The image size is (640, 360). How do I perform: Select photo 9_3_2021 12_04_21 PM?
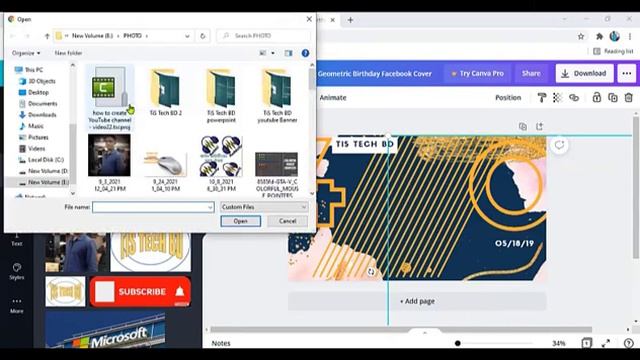109,163
